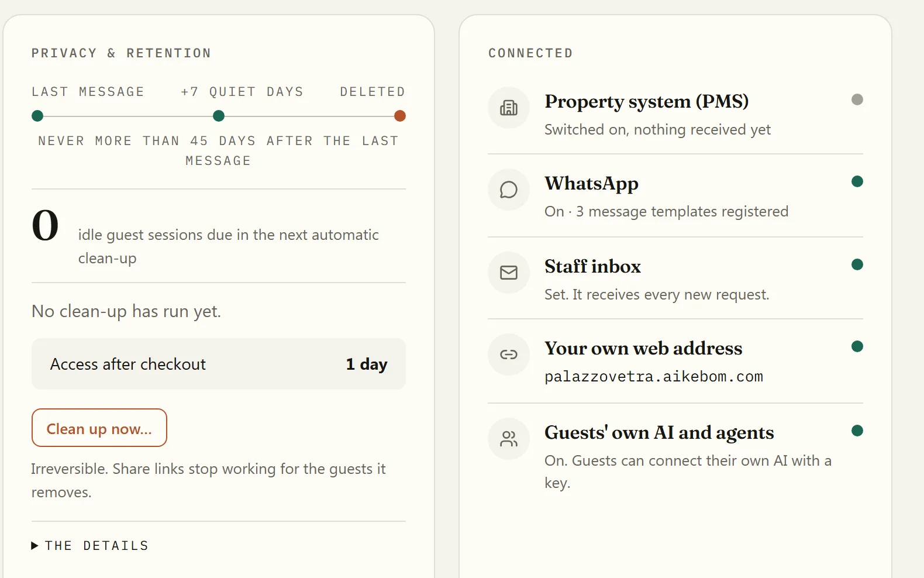Open the Property system (PMS) connection
This screenshot has height=578, width=924.
[x=646, y=101]
